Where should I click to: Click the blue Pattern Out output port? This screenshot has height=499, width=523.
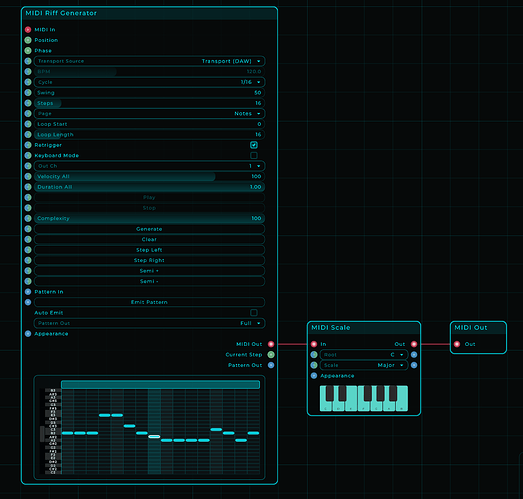[271, 365]
